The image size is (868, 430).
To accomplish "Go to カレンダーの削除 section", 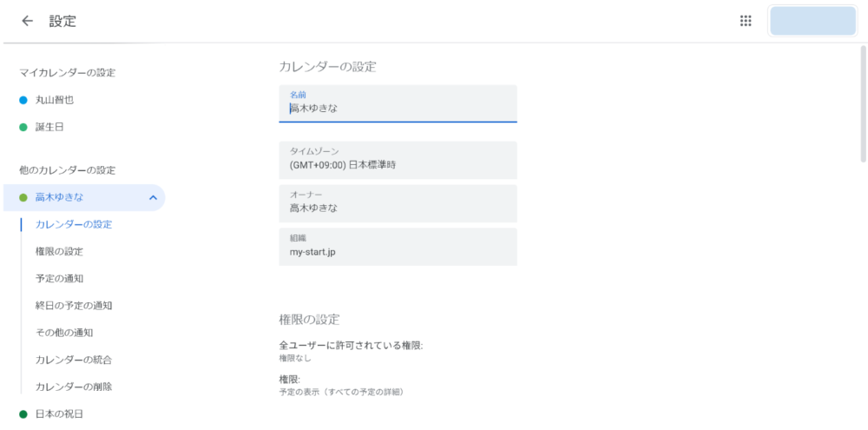I will click(74, 387).
